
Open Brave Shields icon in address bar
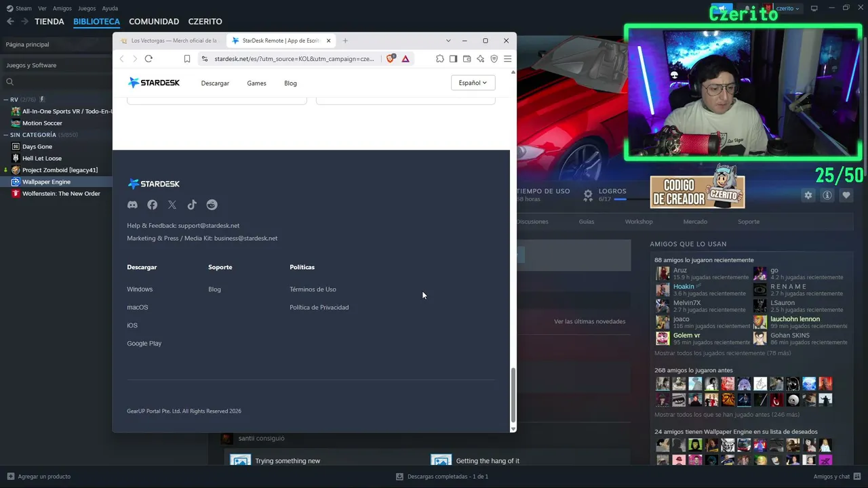[390, 59]
